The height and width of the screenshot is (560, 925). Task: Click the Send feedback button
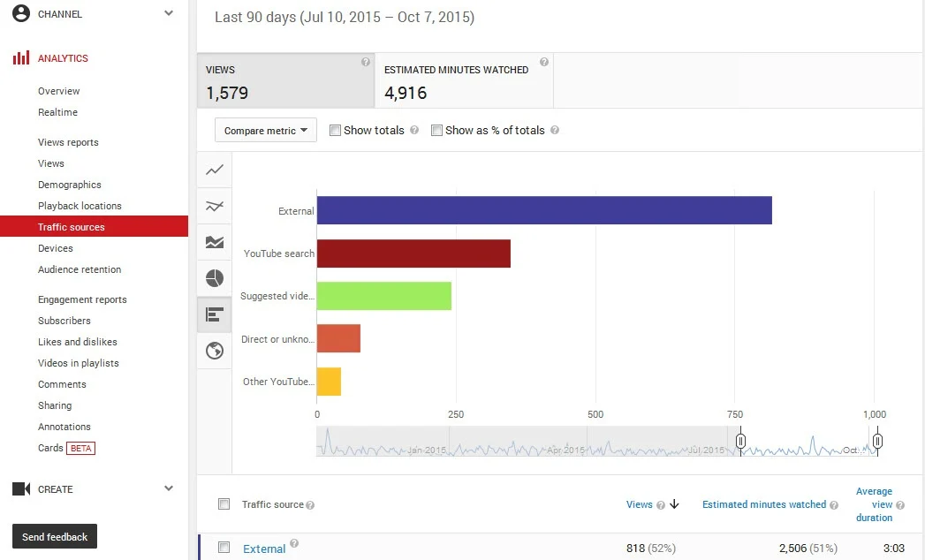[x=55, y=536]
